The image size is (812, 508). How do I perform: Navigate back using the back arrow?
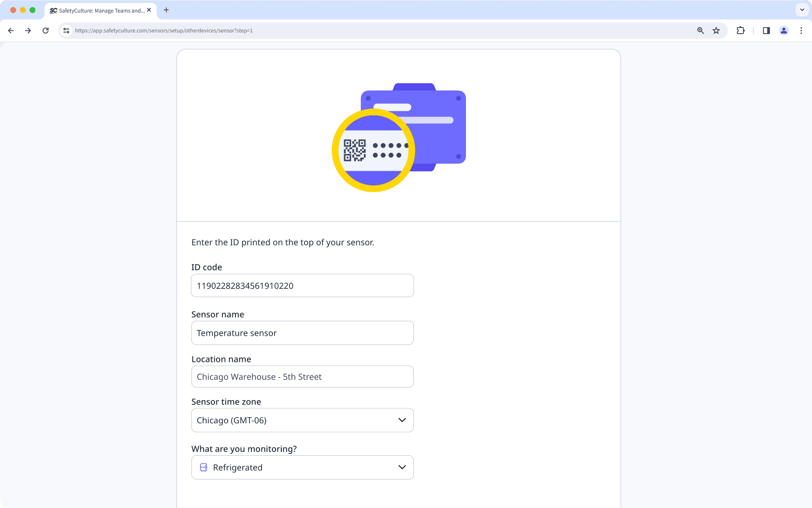11,30
